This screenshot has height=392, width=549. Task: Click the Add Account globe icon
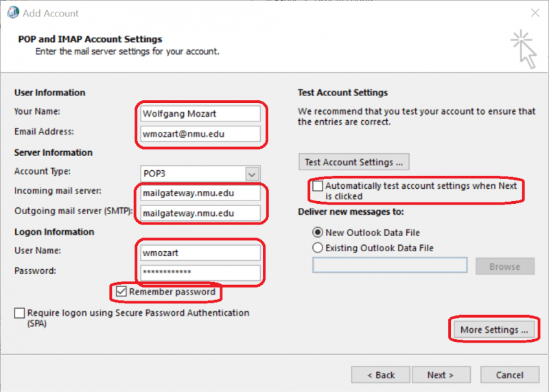coord(13,12)
